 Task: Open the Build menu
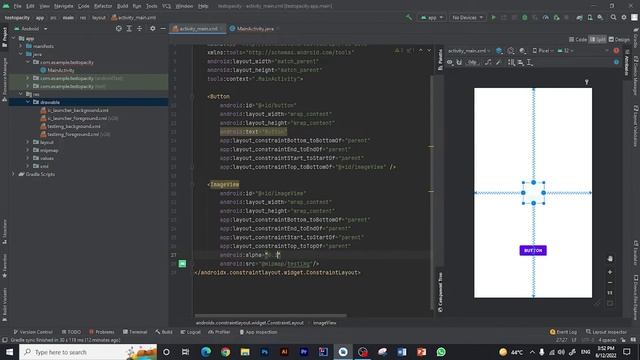click(122, 6)
